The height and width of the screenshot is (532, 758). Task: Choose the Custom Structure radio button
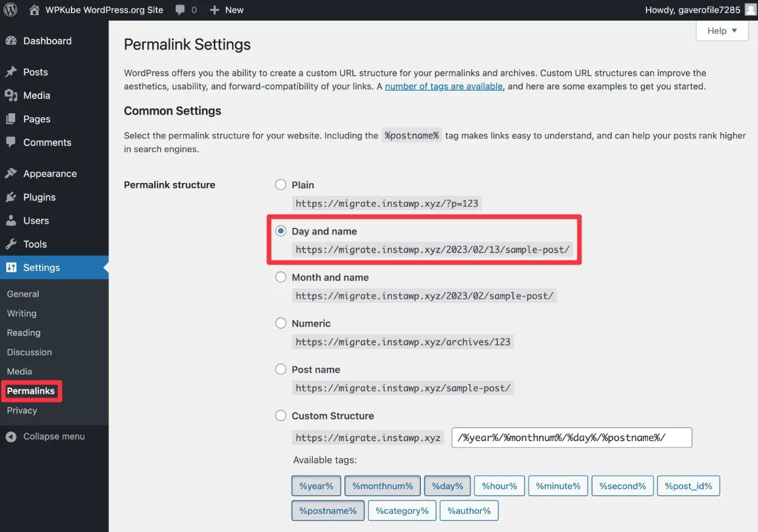point(281,416)
